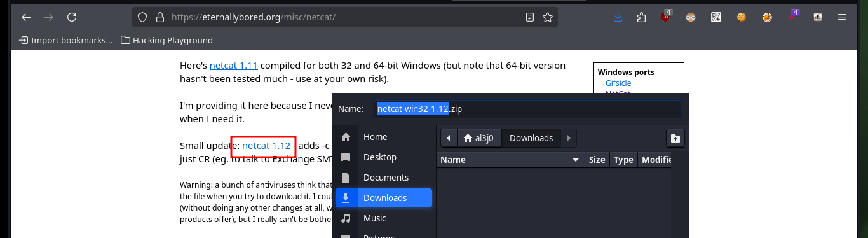Open the Firefox downloads panel
Screen dimensions: 868x238
(618, 17)
